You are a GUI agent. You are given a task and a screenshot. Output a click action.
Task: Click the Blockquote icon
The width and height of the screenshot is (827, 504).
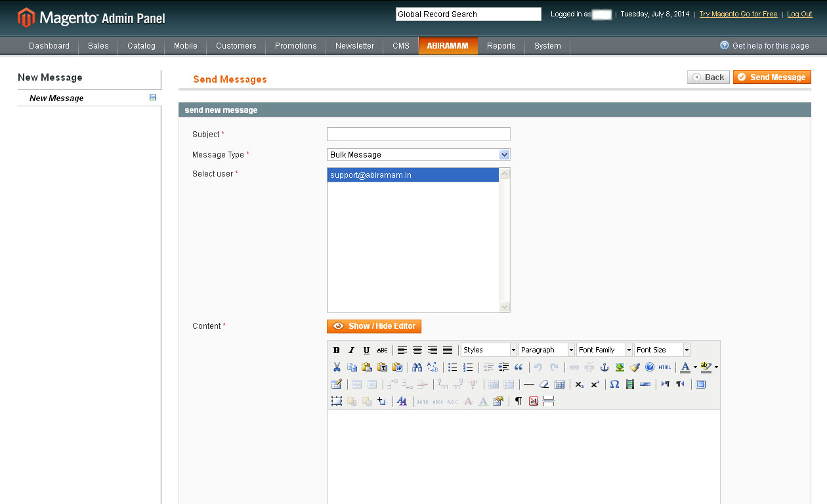coord(519,367)
